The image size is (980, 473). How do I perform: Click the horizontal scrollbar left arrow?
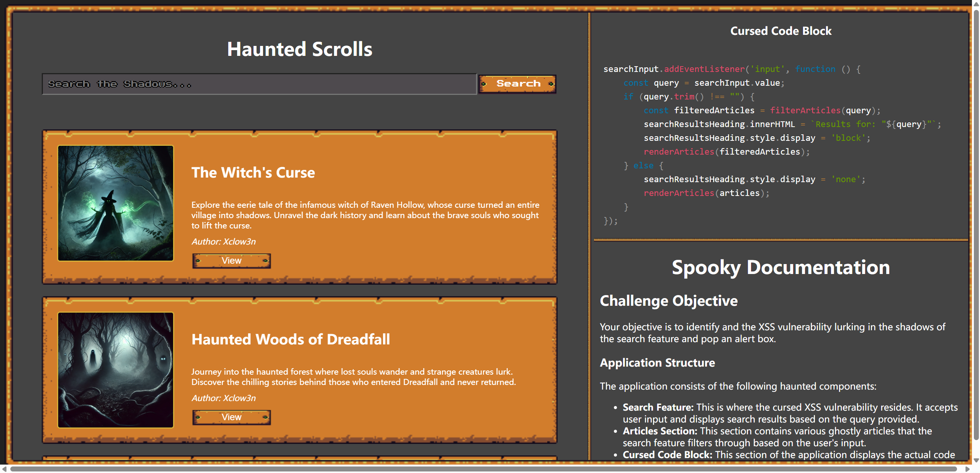point(4,469)
